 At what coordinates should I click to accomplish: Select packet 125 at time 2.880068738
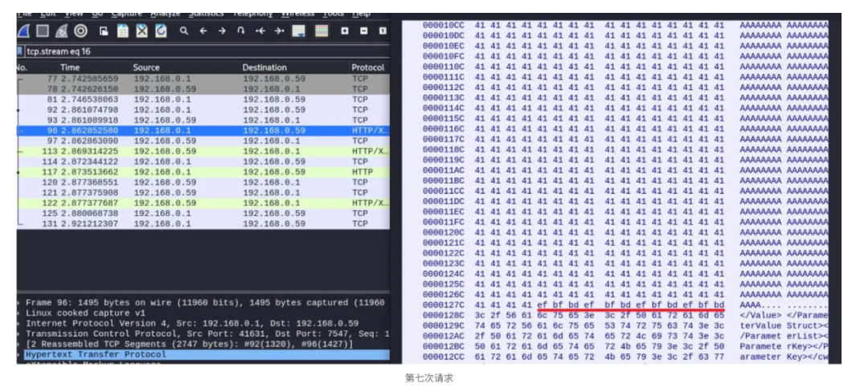pyautogui.click(x=203, y=213)
